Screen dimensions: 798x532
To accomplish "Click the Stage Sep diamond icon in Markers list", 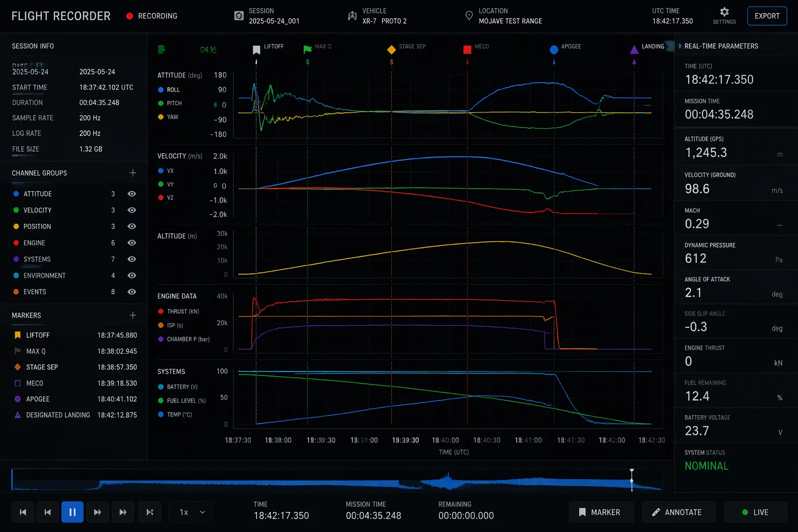I will (x=18, y=367).
